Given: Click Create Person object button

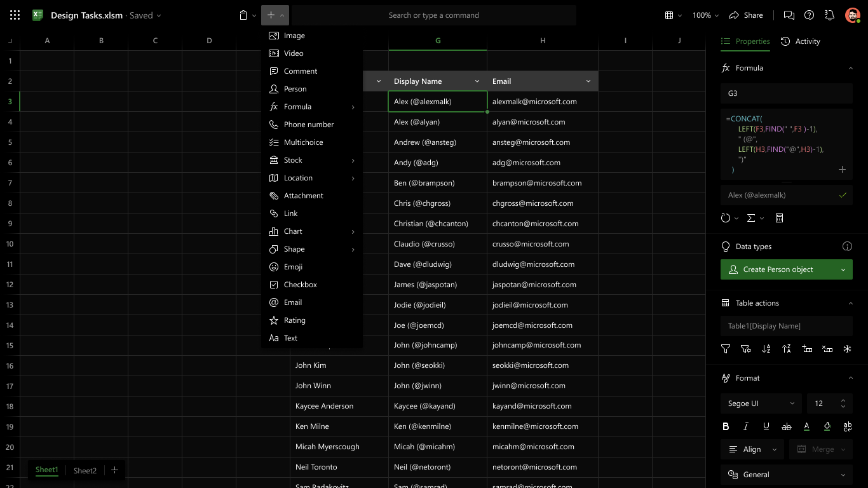Looking at the screenshot, I should (777, 269).
